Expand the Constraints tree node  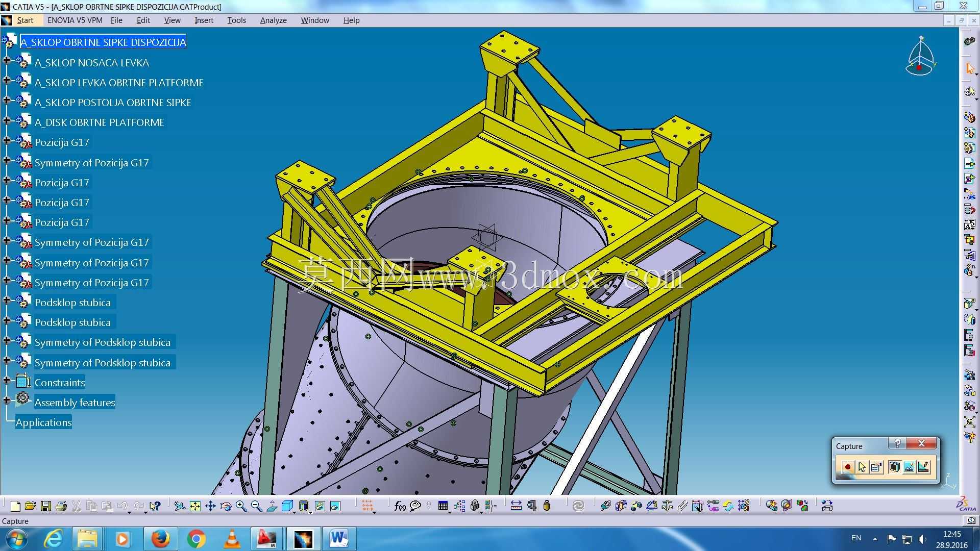[x=7, y=380]
